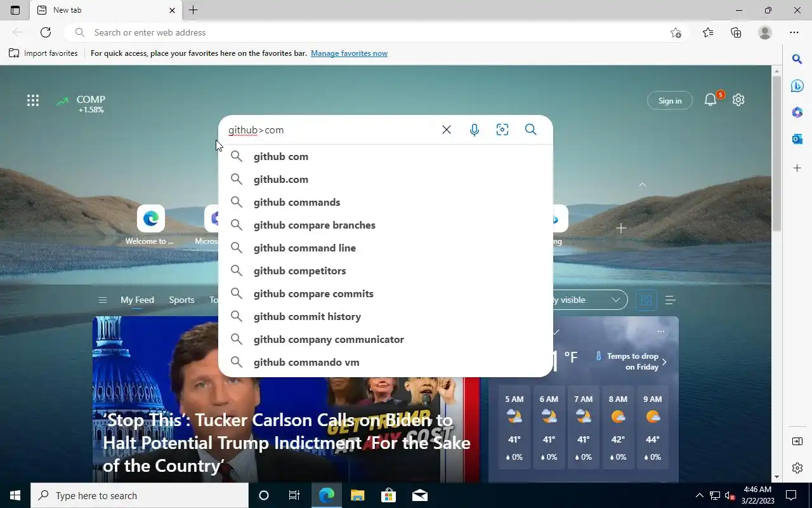Choose suggestion 'github commando vm'

click(386, 362)
